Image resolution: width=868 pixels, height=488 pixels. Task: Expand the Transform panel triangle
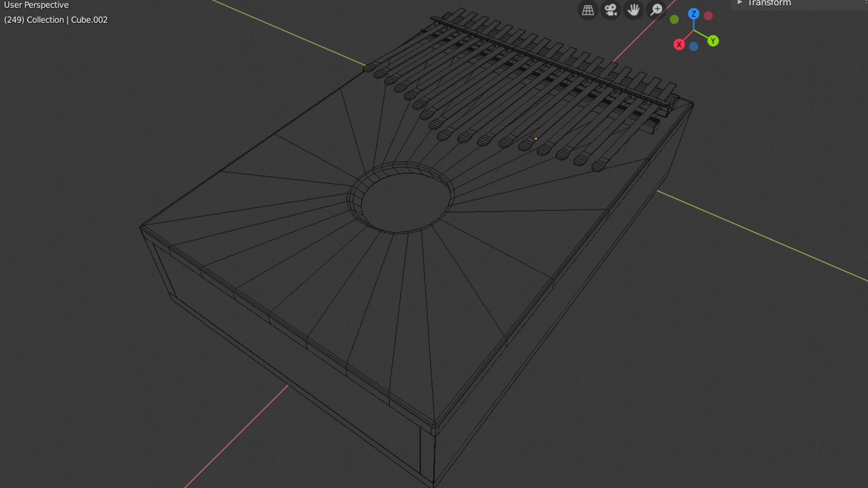pos(740,3)
